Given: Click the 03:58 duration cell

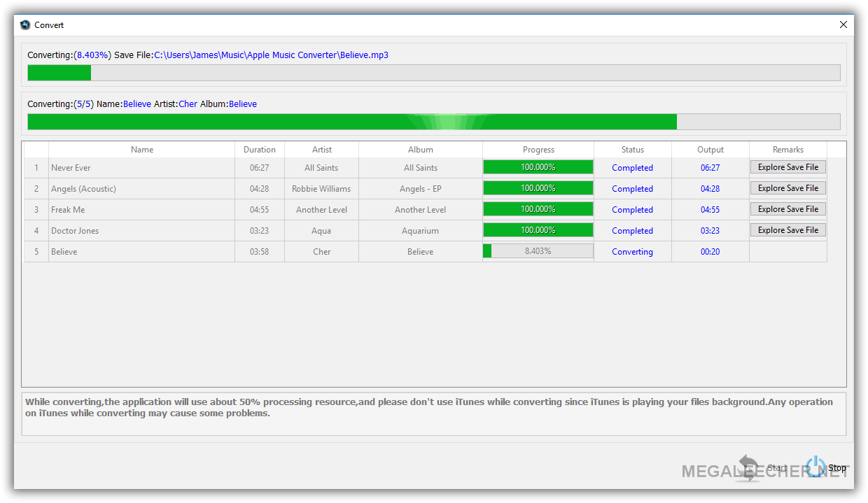Looking at the screenshot, I should point(260,252).
